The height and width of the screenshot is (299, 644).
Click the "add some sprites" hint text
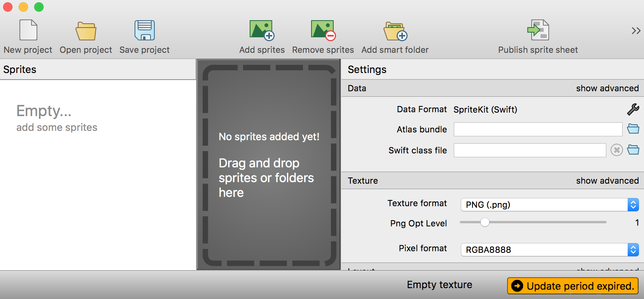(57, 127)
